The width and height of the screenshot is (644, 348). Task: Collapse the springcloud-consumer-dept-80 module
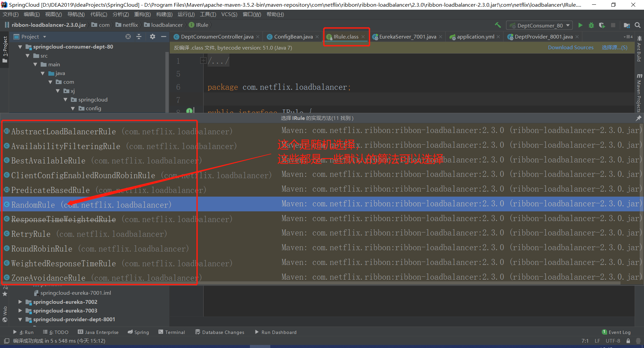coord(20,47)
